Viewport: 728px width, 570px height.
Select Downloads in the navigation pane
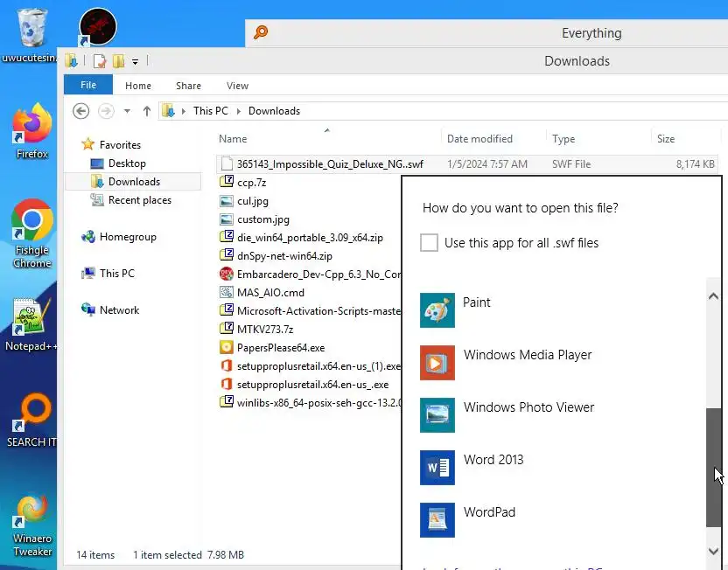pyautogui.click(x=134, y=181)
